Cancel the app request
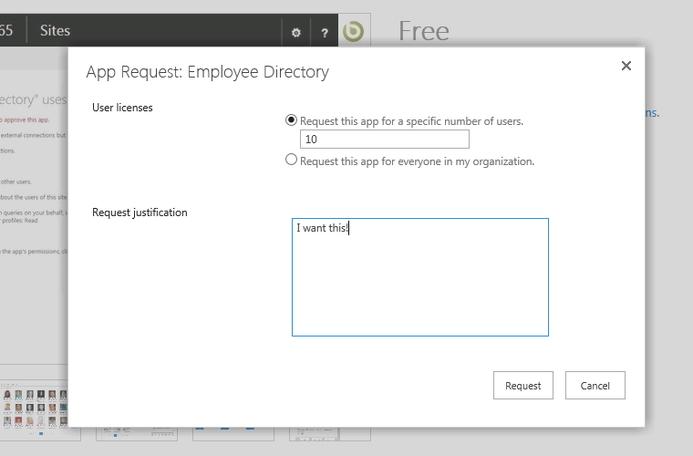This screenshot has height=456, width=693. (x=595, y=385)
